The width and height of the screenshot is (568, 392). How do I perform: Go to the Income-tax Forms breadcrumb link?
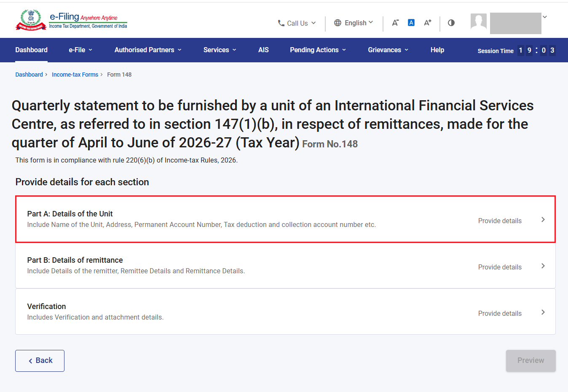coord(75,75)
